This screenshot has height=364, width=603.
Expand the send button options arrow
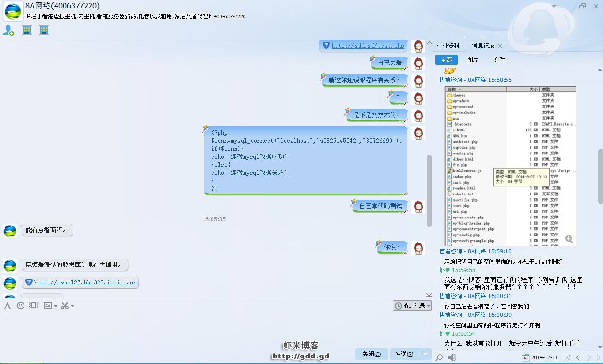[x=425, y=354]
